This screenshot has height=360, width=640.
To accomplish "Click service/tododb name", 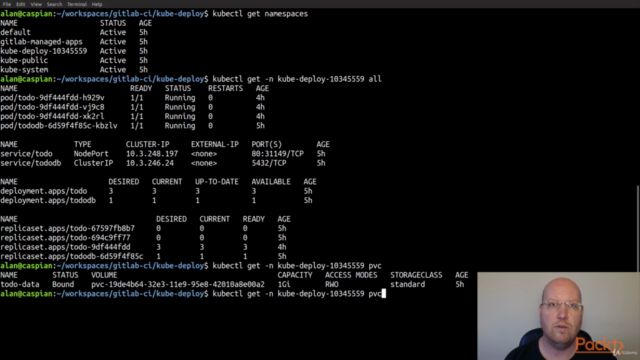I will (31, 163).
